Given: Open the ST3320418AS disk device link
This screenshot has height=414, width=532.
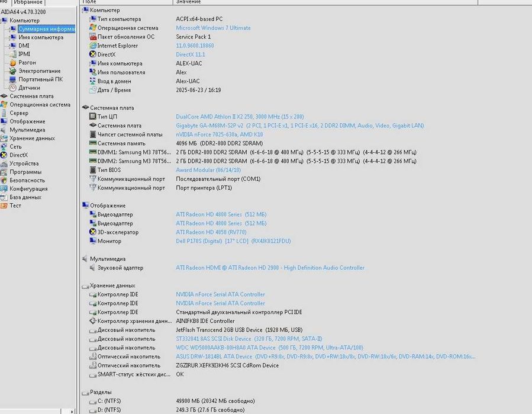Looking at the screenshot, I should (x=249, y=339).
